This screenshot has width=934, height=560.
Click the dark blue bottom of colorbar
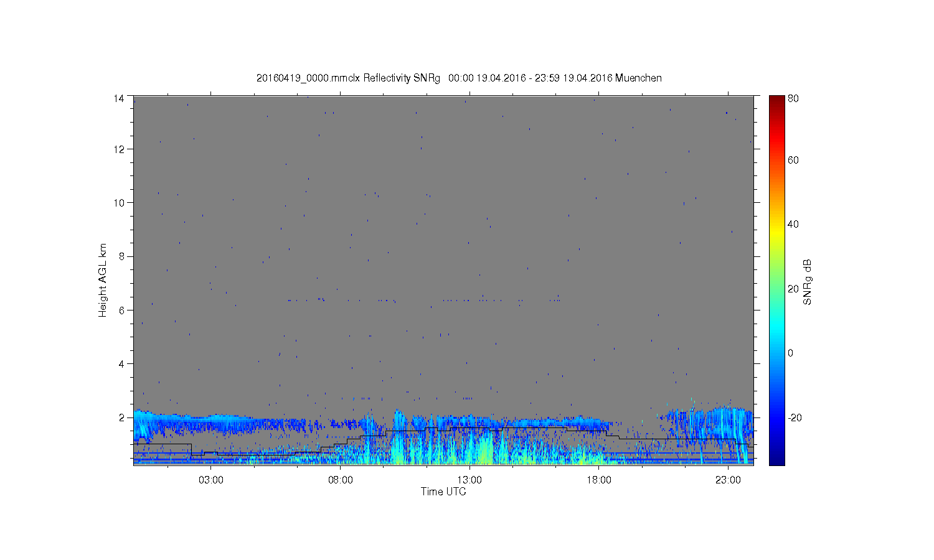click(x=776, y=459)
